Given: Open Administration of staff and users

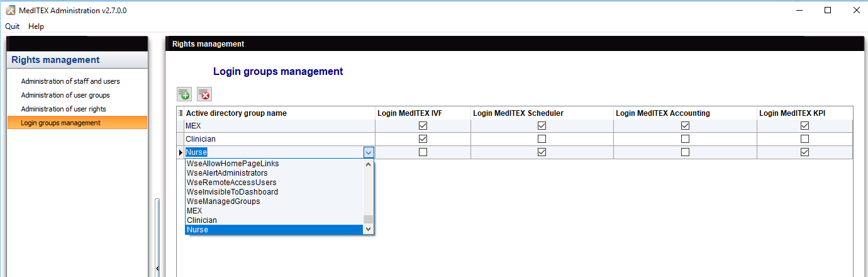Looking at the screenshot, I should tap(70, 81).
